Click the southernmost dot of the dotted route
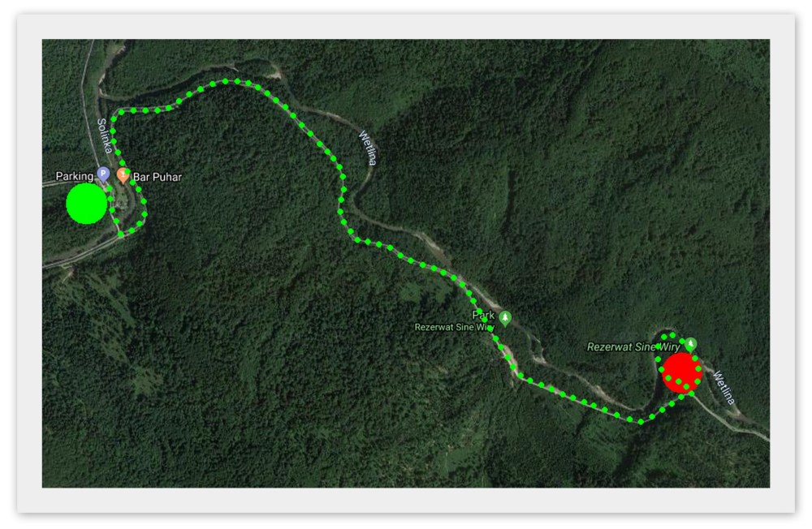Screen dimensions: 812x529 tap(641, 422)
